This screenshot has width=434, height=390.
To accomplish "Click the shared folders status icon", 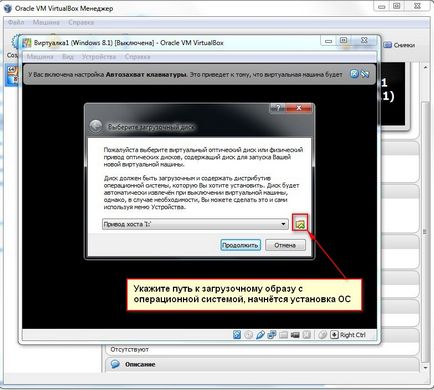I will [283, 335].
